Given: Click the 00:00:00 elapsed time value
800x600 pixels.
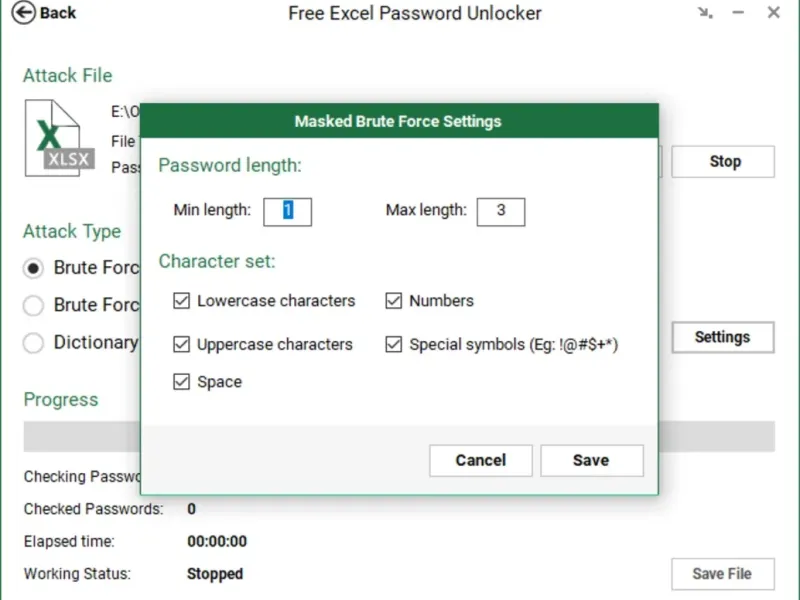Looking at the screenshot, I should [217, 541].
